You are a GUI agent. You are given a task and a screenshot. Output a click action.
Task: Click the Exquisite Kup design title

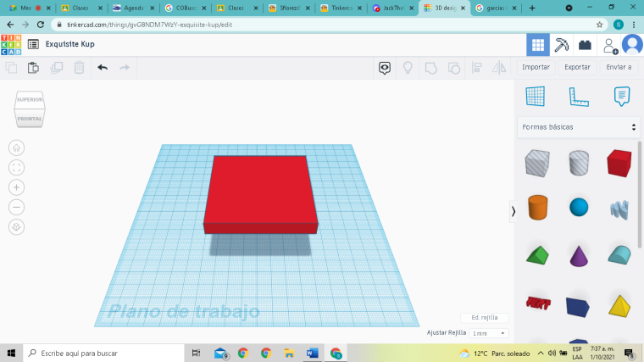point(69,44)
